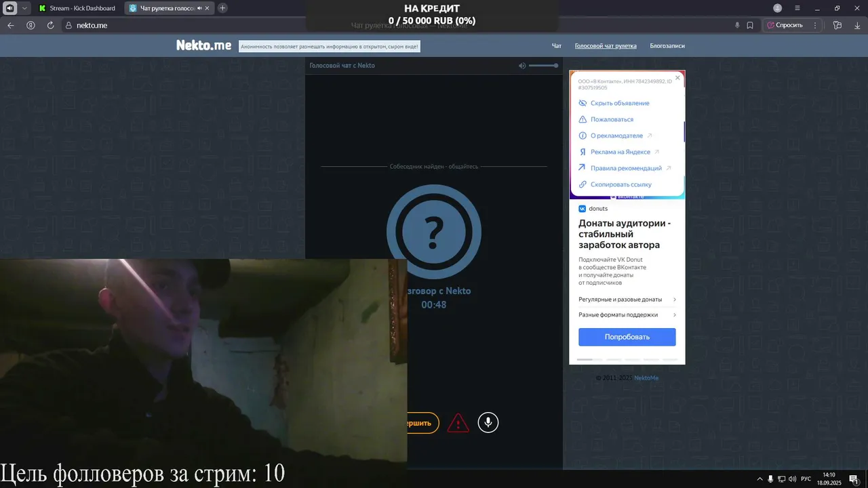Open the browser hamburger menu

coord(797,8)
